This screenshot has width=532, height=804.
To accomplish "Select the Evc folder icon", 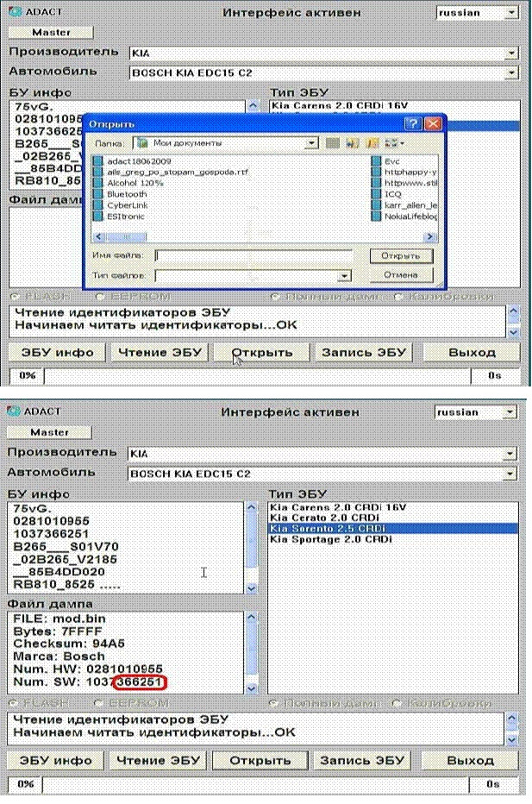I will click(x=376, y=161).
